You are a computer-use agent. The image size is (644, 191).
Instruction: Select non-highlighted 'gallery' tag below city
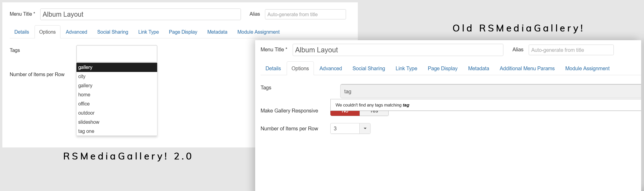(117, 86)
